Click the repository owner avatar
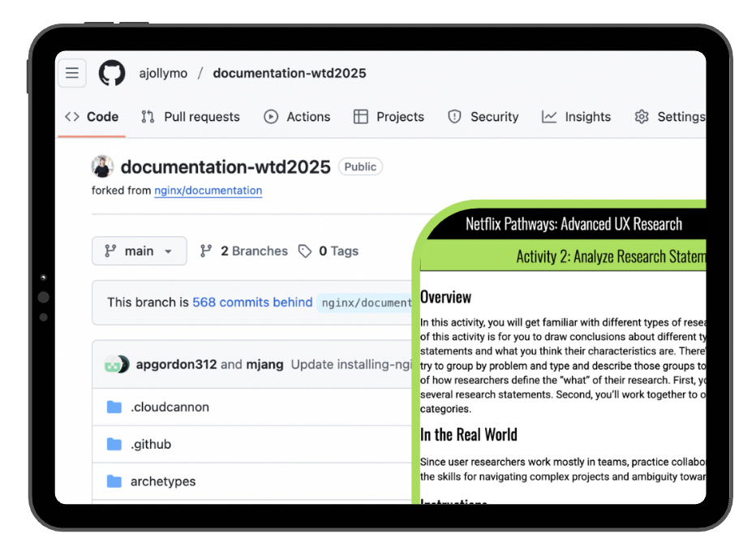The height and width of the screenshot is (560, 756). click(102, 166)
